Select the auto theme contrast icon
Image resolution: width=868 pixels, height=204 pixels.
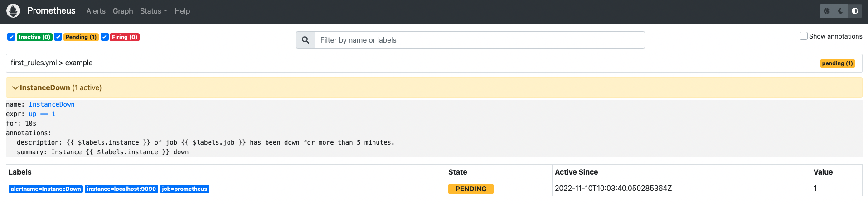pos(855,11)
